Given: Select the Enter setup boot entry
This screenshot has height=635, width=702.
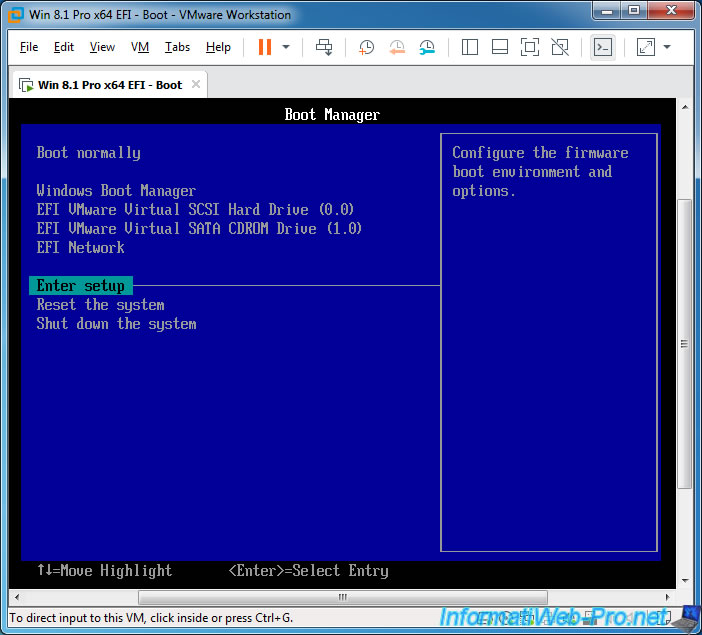Looking at the screenshot, I should [x=81, y=286].
